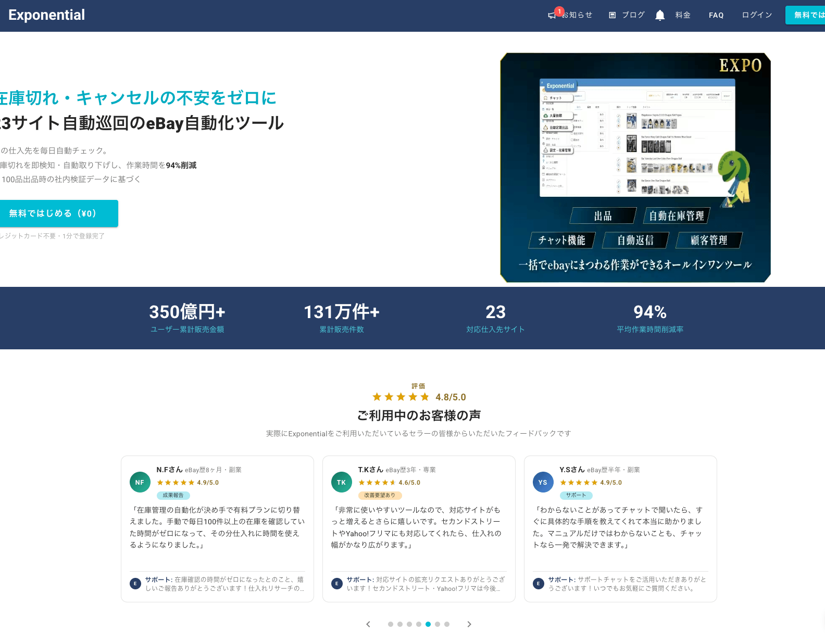Click the 評価 label above the stars

418,386
